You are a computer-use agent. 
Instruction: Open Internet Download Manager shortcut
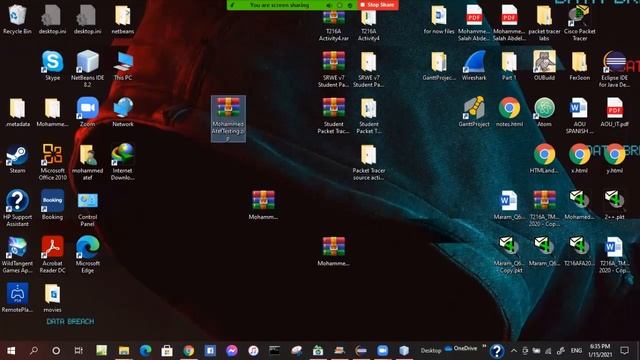pos(123,162)
